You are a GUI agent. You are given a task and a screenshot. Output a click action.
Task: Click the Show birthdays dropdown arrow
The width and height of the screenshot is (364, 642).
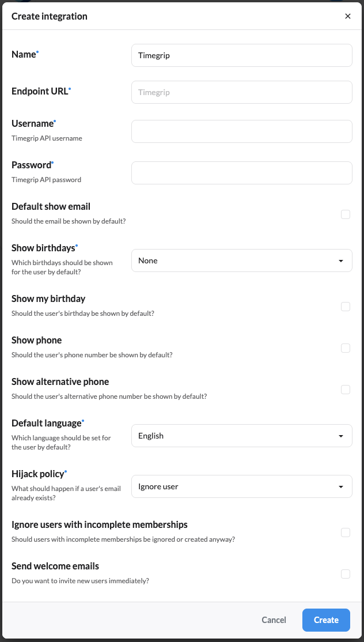341,261
